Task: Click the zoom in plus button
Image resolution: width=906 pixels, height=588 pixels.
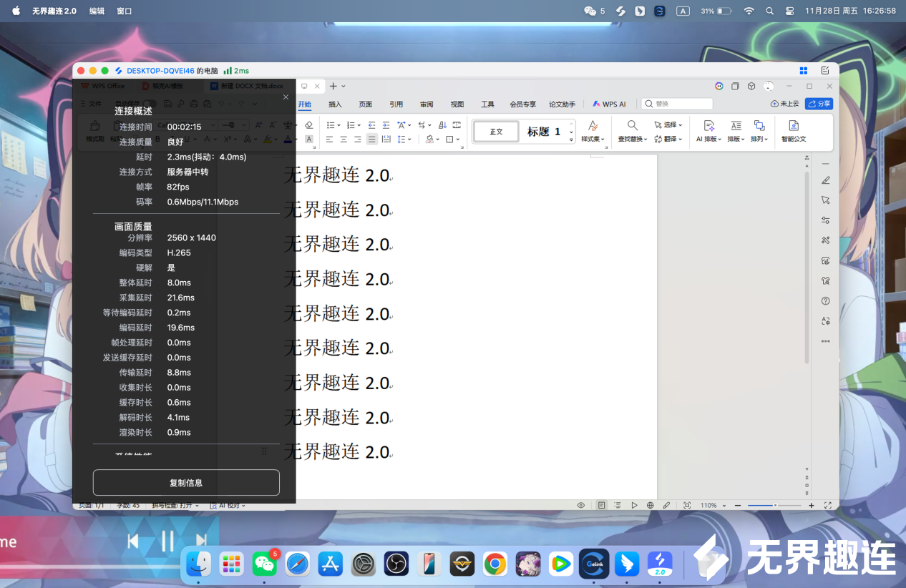Action: click(x=812, y=505)
